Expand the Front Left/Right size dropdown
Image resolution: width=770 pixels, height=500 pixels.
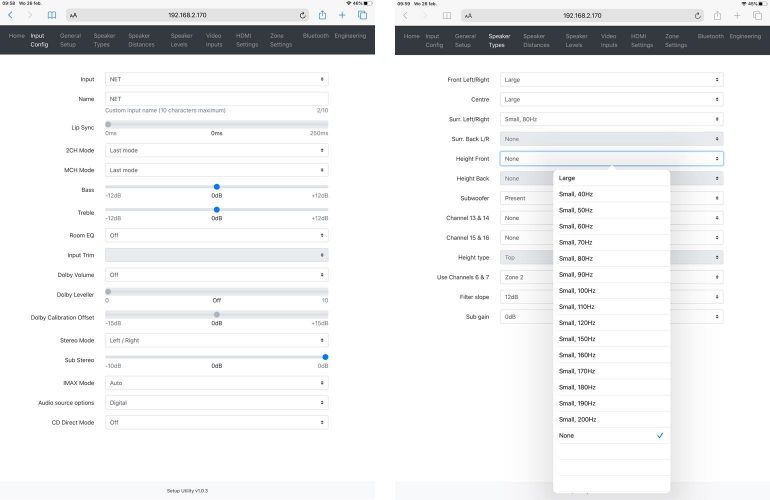click(x=611, y=79)
